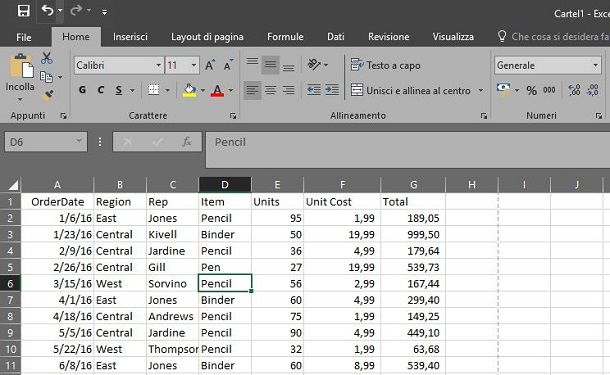
Task: Apply thousands separator 000 style
Action: [549, 90]
